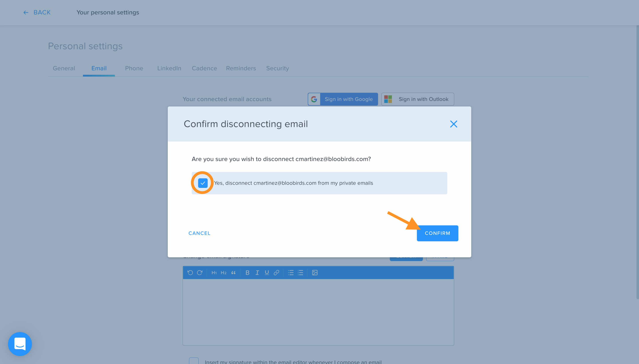Image resolution: width=639 pixels, height=364 pixels.
Task: Toggle underline formatting in the signature editor
Action: pyautogui.click(x=267, y=273)
